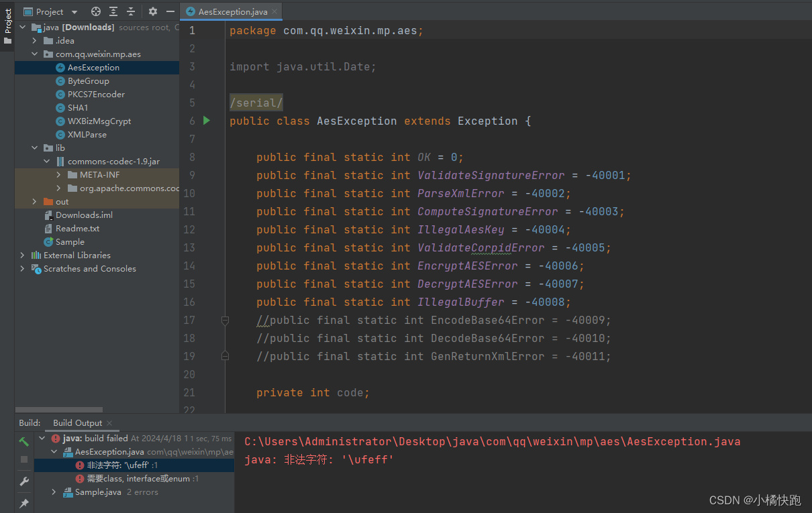Click the Collapse All icon in Project toolbar
This screenshot has width=812, height=513.
(131, 11)
